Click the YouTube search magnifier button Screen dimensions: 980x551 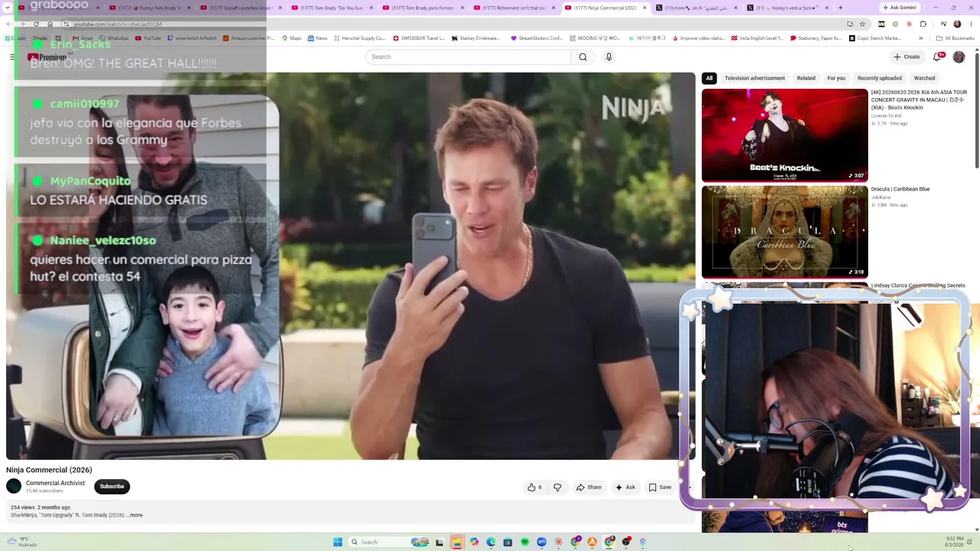pyautogui.click(x=583, y=57)
